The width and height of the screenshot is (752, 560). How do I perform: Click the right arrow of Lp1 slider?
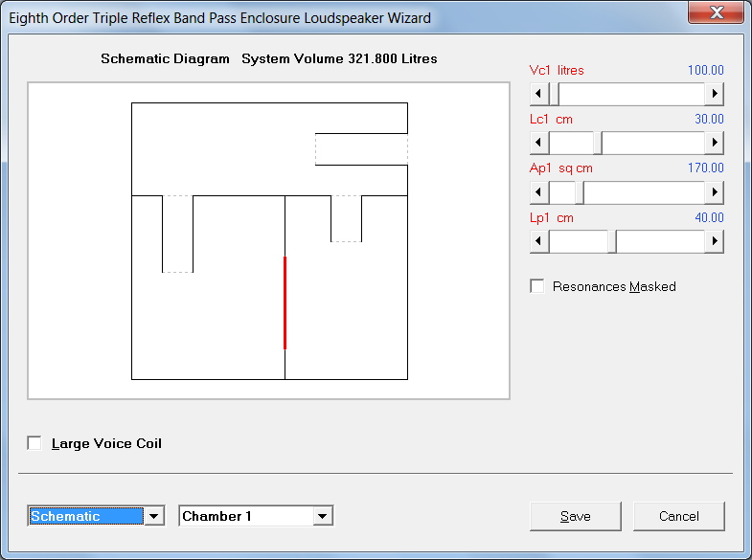coord(714,241)
